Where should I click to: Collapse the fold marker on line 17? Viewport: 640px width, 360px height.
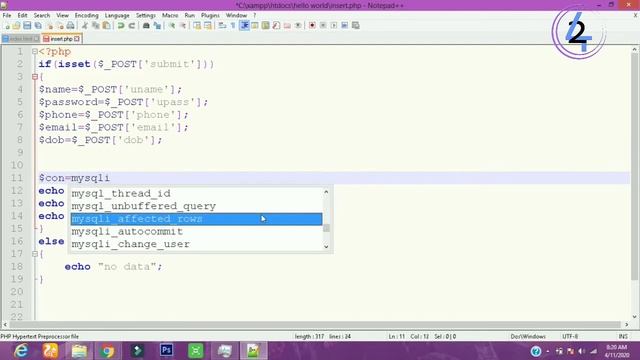coord(35,254)
